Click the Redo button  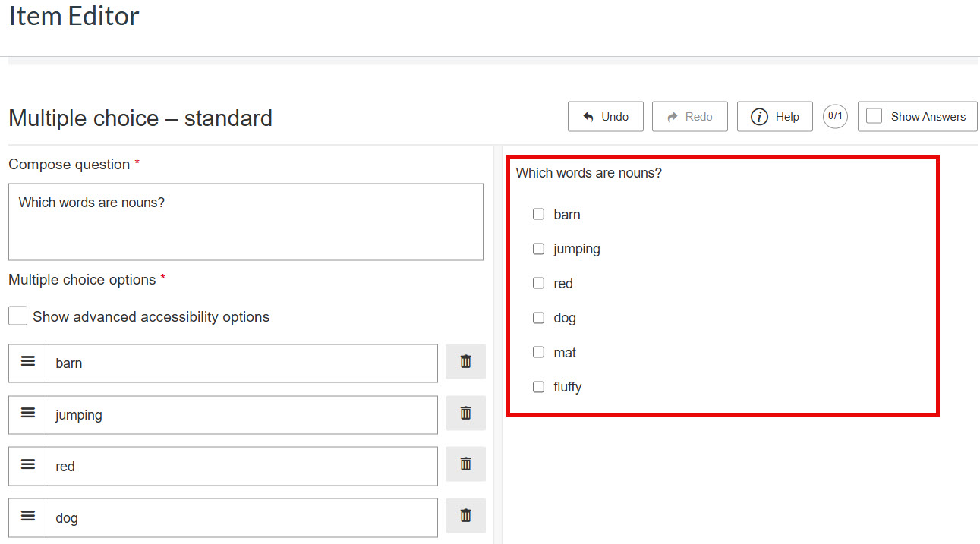[690, 117]
